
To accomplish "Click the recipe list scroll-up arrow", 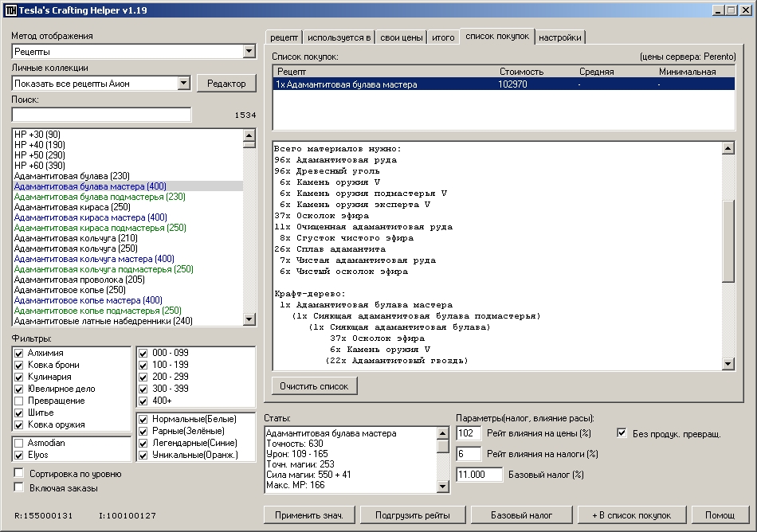I will [x=249, y=135].
